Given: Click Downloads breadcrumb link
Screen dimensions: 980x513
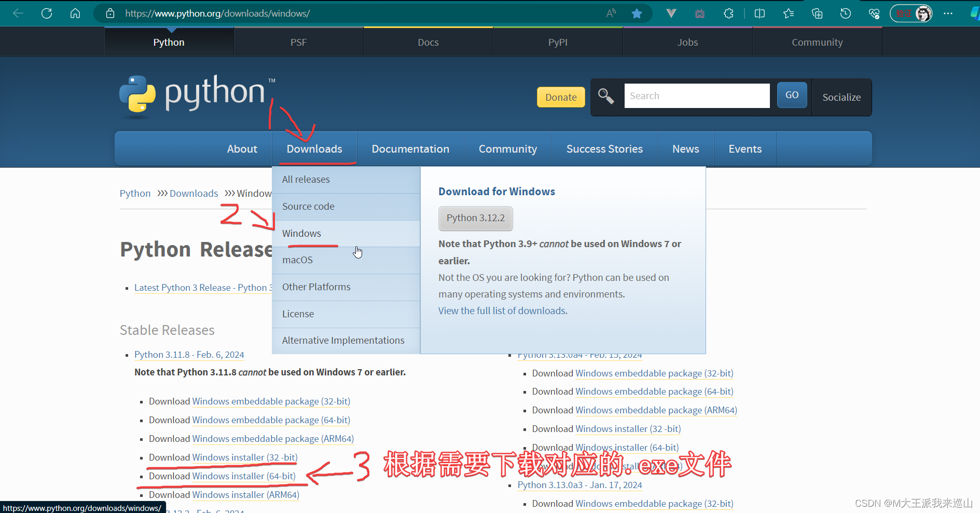Looking at the screenshot, I should pyautogui.click(x=194, y=193).
